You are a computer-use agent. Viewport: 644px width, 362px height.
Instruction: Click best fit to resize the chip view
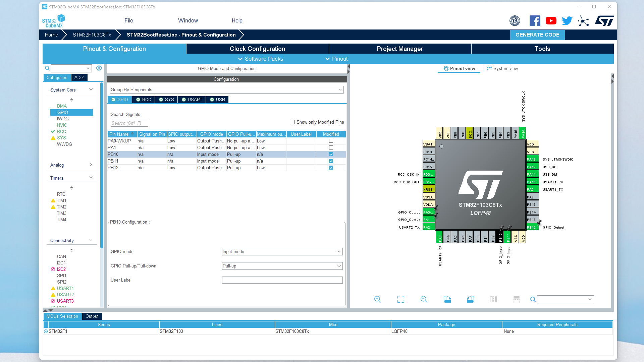tap(400, 299)
